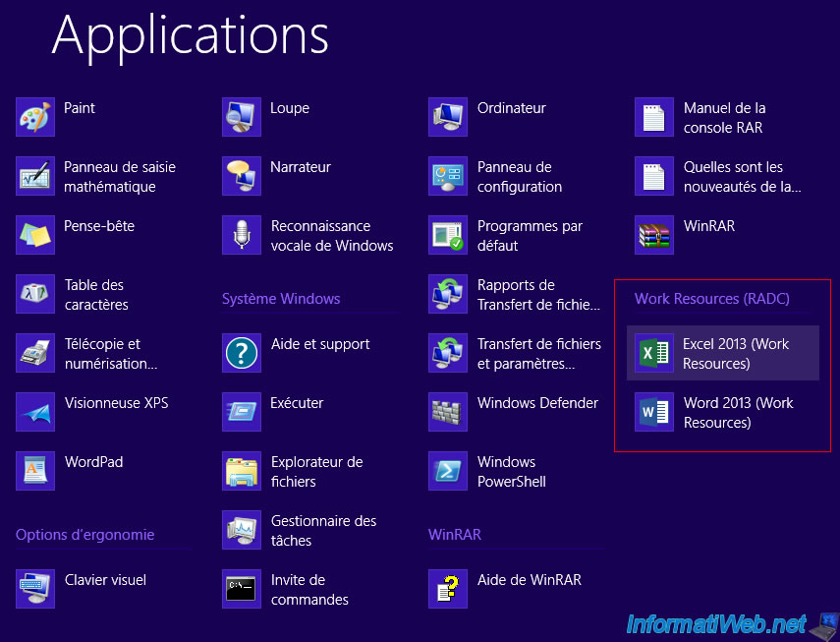840x642 pixels.
Task: Open the Manuel de la console RAR icon
Action: tap(654, 117)
